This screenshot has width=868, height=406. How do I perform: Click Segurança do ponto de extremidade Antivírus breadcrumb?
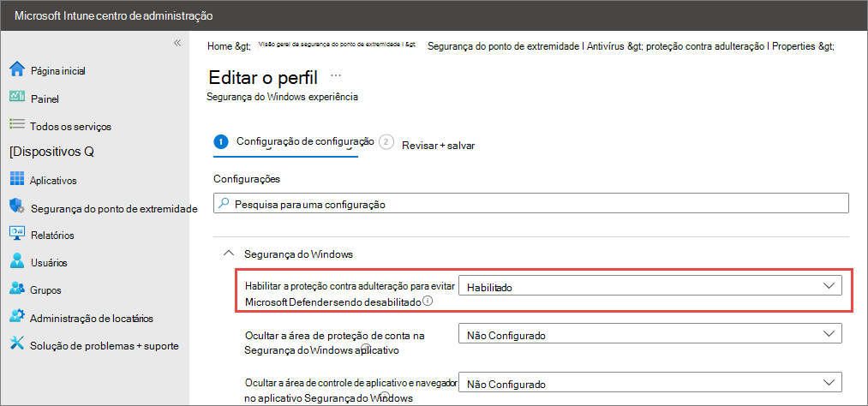[526, 47]
